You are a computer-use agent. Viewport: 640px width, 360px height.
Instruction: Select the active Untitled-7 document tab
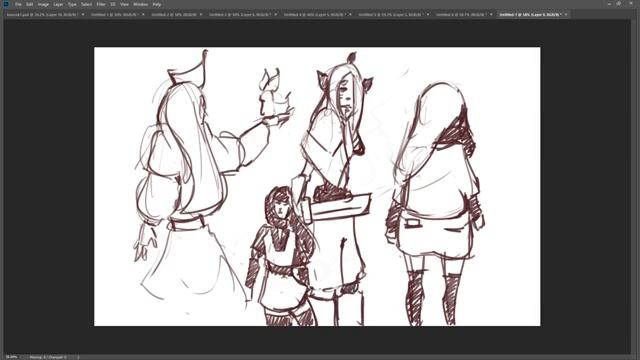(x=530, y=14)
